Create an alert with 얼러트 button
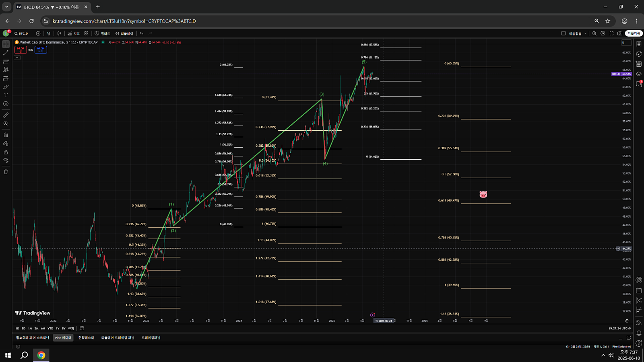 click(102, 33)
